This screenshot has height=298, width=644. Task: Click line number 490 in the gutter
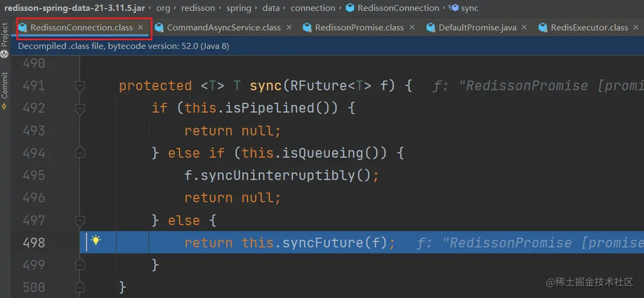[x=34, y=63]
